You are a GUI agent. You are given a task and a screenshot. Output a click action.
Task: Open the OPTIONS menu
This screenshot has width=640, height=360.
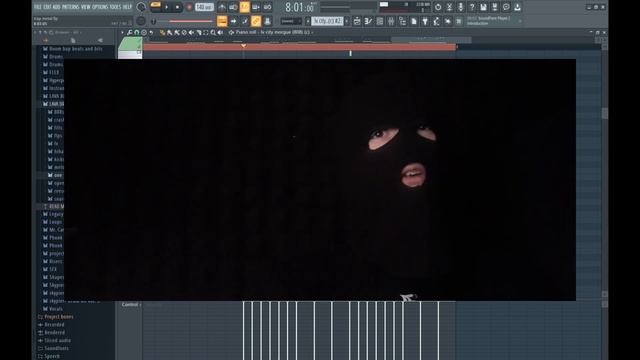[100, 7]
